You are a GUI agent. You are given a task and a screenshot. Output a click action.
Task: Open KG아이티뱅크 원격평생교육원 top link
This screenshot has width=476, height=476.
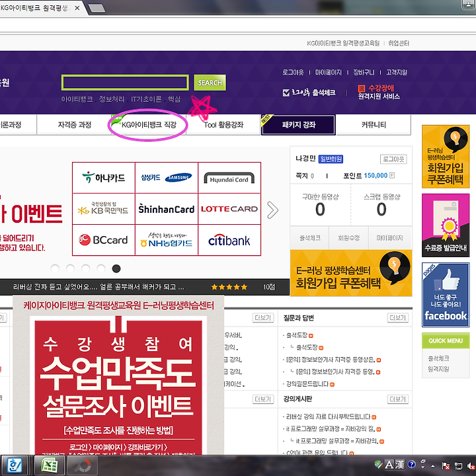pos(343,43)
